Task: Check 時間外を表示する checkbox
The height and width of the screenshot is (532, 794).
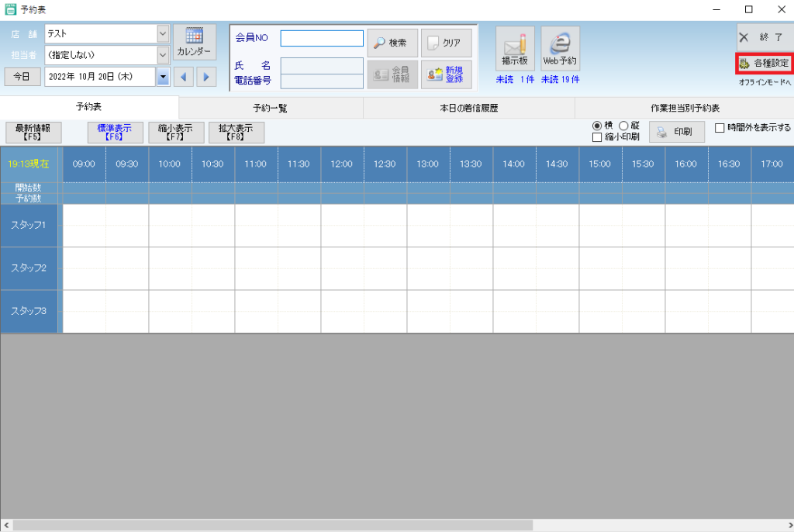Action: 720,128
